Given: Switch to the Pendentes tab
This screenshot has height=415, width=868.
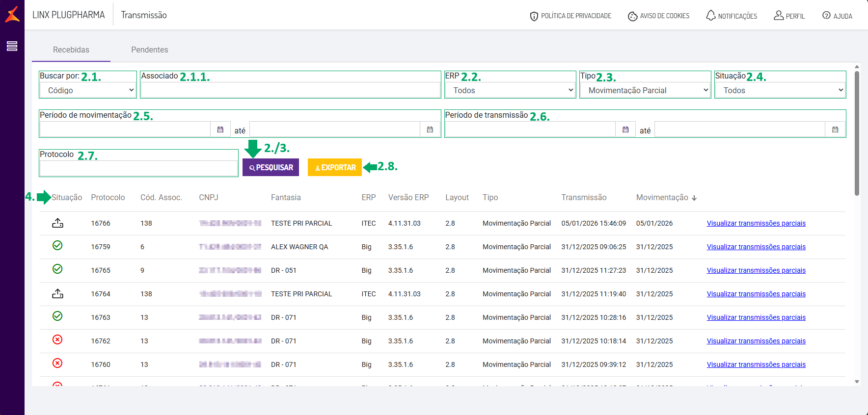Looking at the screenshot, I should [x=149, y=50].
